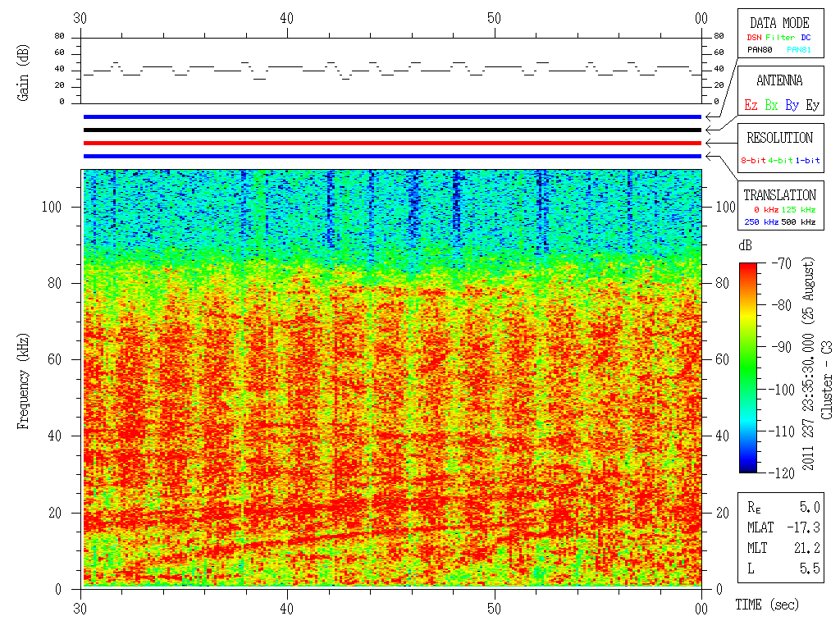The height and width of the screenshot is (630, 840).
Task: Click the 40 tick on bottom time axis
Action: pyautogui.click(x=286, y=609)
